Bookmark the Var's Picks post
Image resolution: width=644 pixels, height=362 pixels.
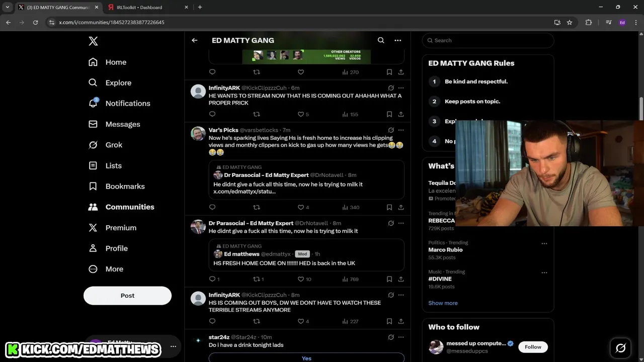(x=389, y=207)
